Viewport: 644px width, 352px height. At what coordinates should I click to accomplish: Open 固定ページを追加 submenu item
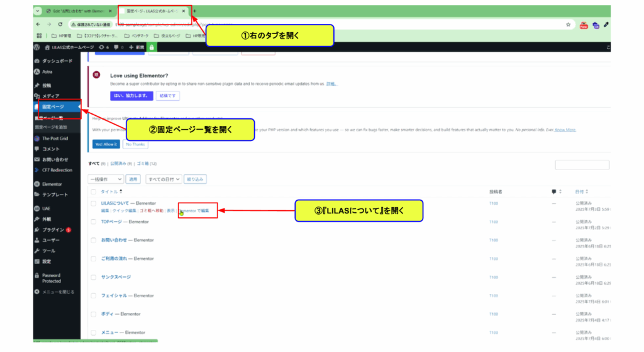(x=51, y=127)
